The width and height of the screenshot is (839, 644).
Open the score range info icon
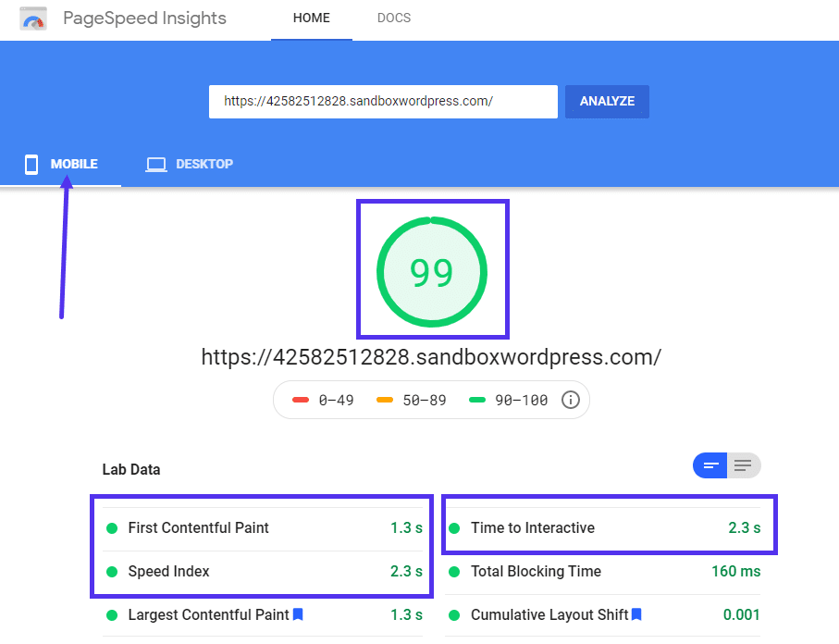coord(571,400)
